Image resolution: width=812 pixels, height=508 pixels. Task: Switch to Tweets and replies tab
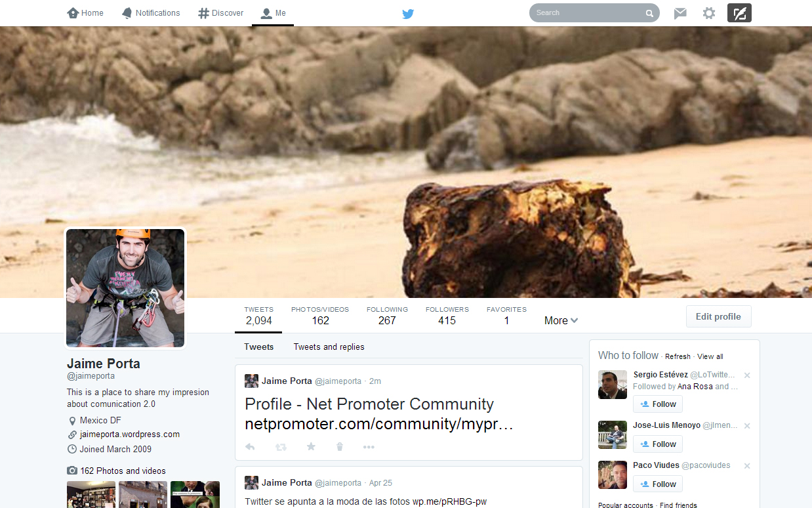click(x=329, y=347)
